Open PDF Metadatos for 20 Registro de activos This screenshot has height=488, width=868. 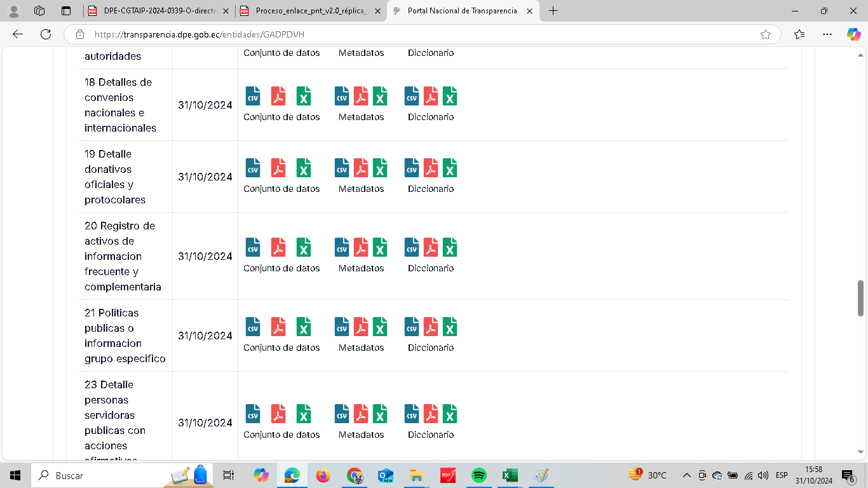(361, 247)
